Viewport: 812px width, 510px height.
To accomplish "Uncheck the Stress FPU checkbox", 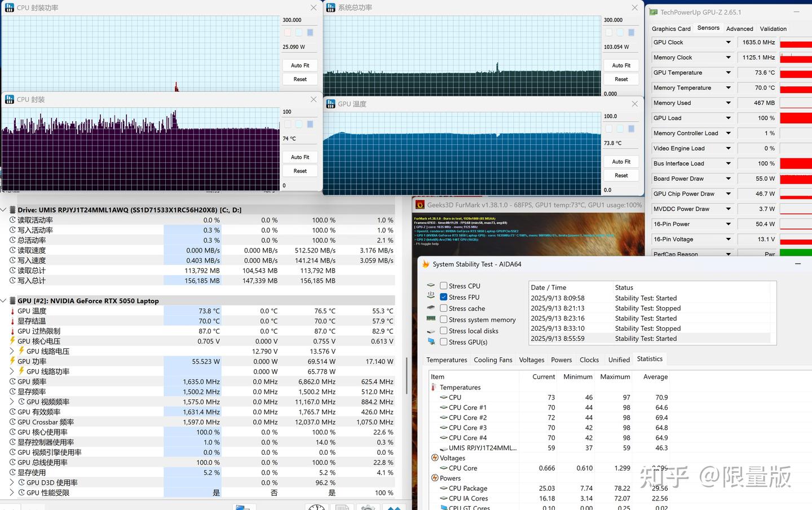I will click(444, 297).
